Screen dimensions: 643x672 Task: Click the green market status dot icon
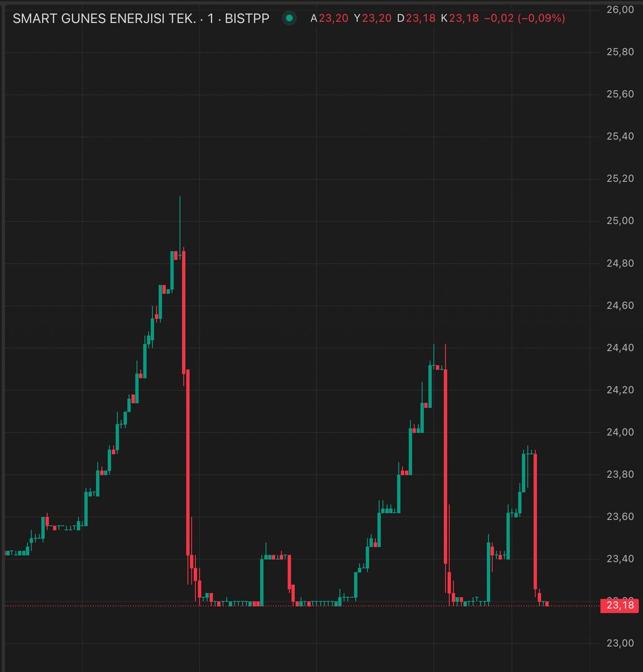coord(289,18)
